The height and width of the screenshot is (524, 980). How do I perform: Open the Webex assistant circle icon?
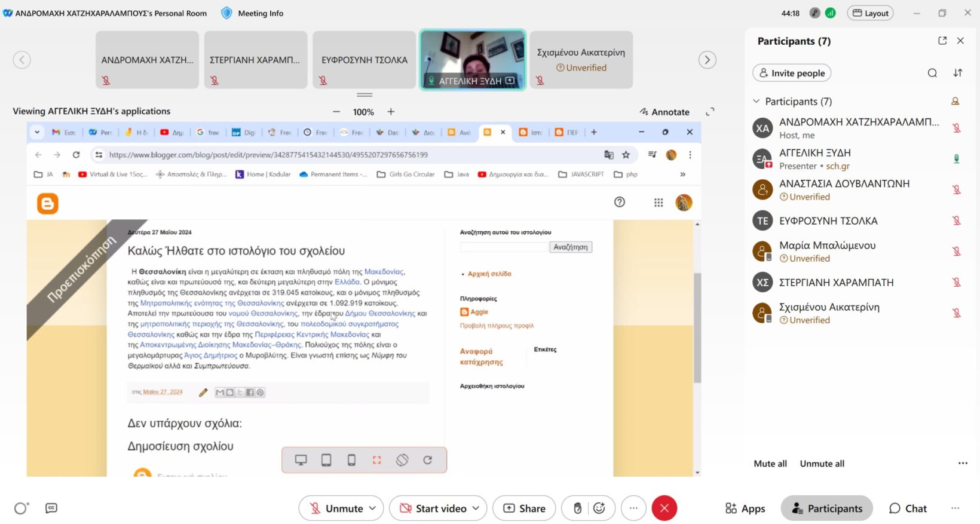[x=21, y=508]
